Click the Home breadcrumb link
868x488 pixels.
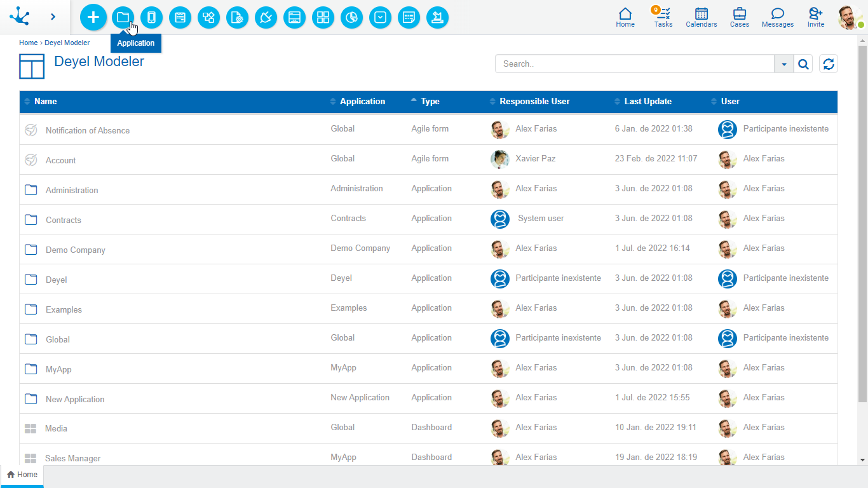(x=28, y=43)
